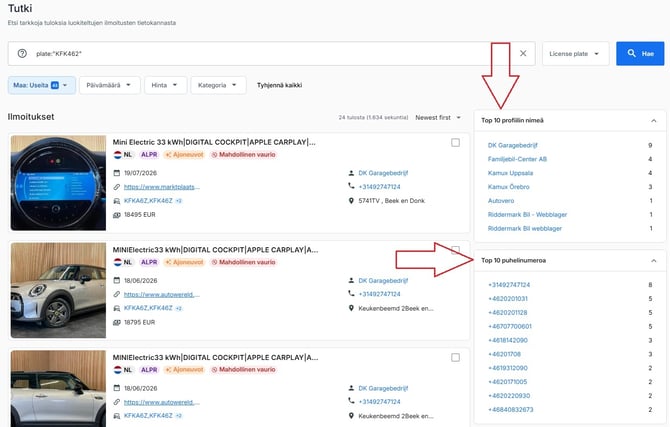The height and width of the screenshot is (427, 670).
Task: Click Ajoneuvot tag on first listing
Action: pos(185,155)
